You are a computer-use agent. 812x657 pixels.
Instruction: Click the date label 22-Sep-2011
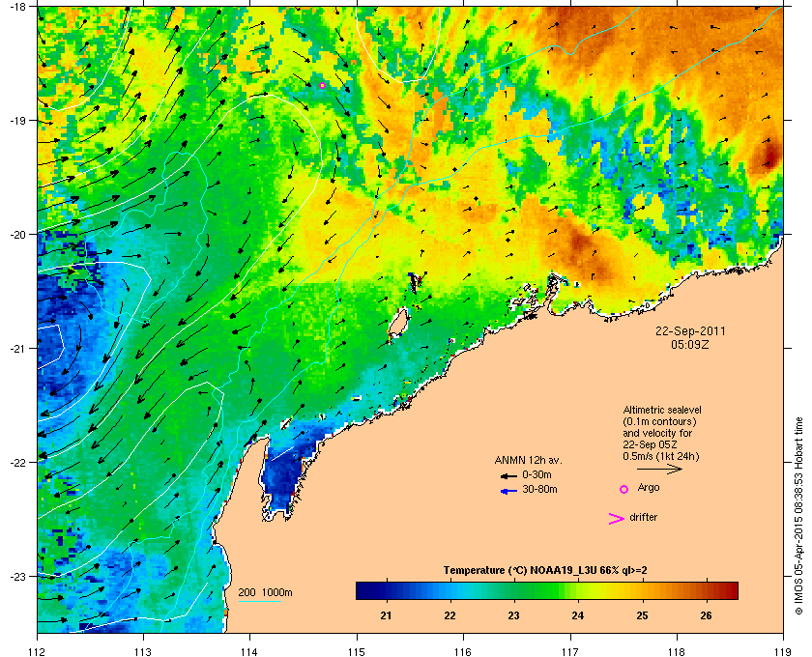690,331
